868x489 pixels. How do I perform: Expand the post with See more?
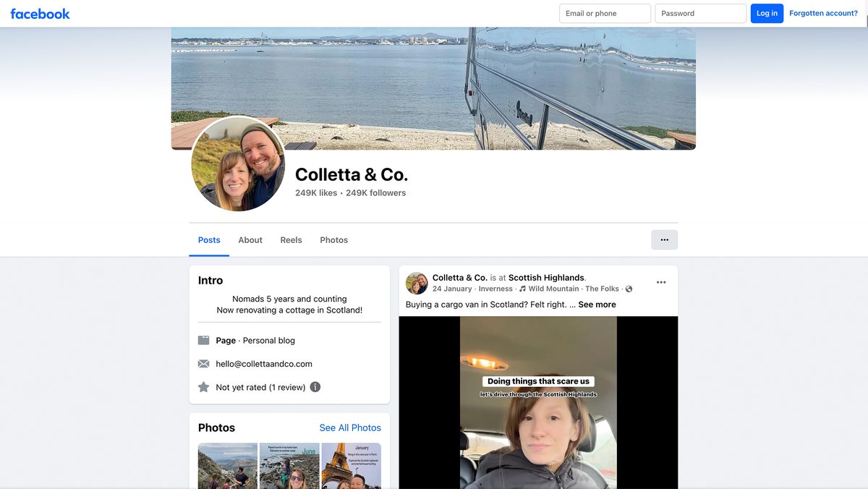(x=597, y=305)
